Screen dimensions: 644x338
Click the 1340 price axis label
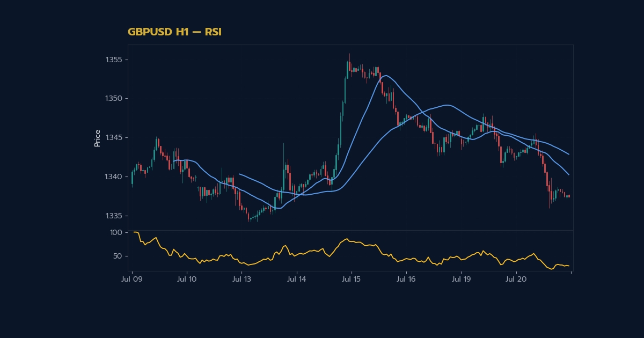113,177
